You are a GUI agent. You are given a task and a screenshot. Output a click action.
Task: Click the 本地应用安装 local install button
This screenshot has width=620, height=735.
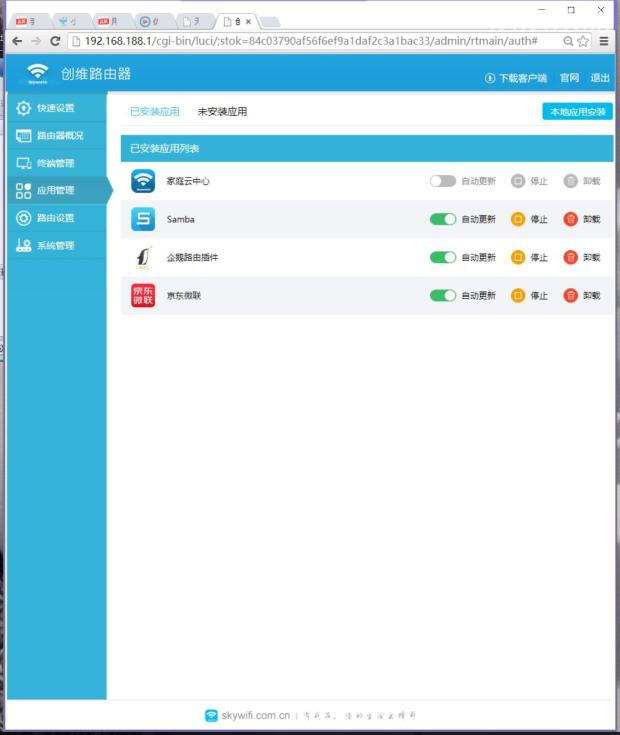577,112
